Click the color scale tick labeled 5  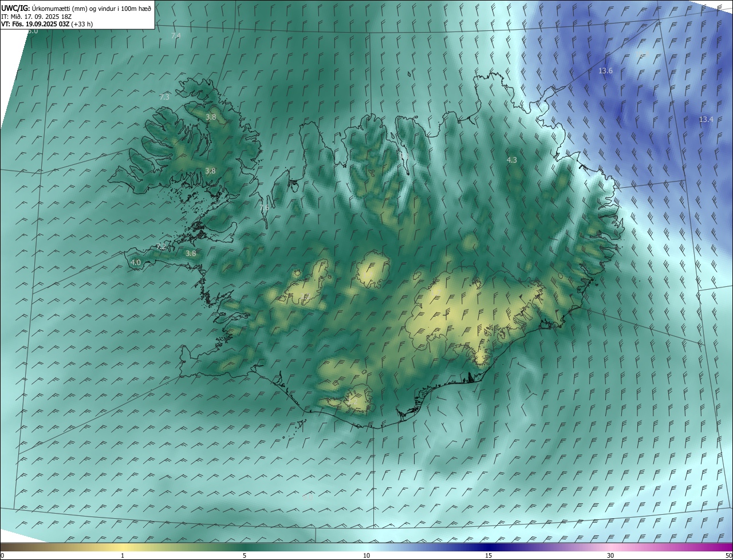tap(245, 556)
